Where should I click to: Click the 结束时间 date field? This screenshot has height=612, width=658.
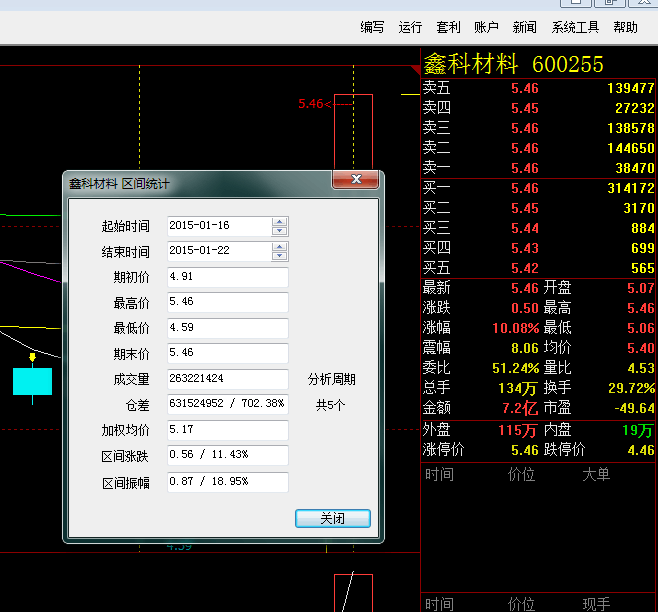click(218, 251)
